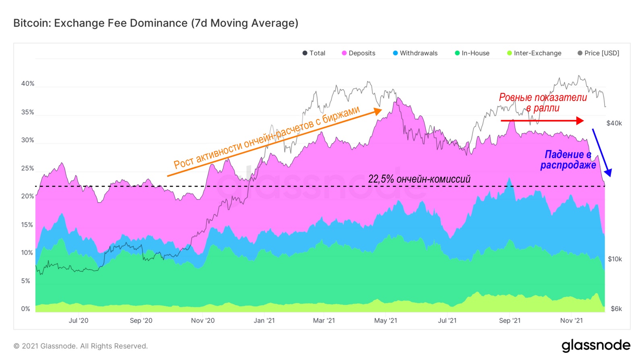Toggle the Price [USD] legend entry
The image size is (644, 362).
[598, 53]
